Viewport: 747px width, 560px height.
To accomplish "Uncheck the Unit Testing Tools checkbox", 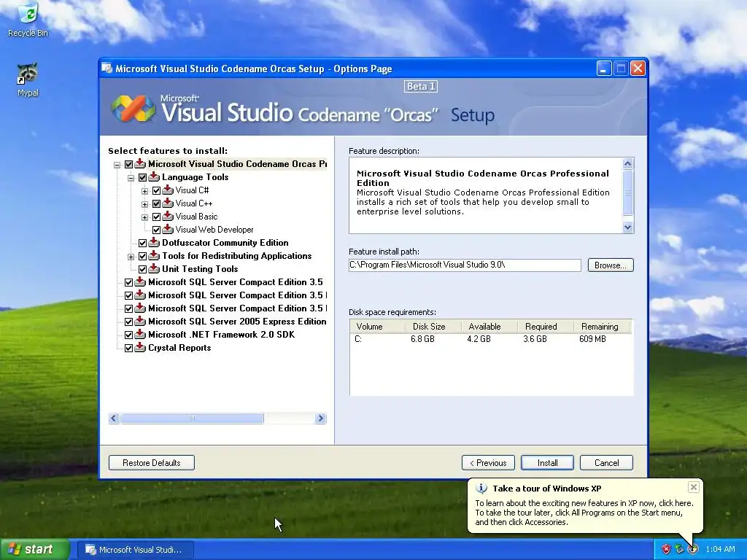I will click(142, 270).
